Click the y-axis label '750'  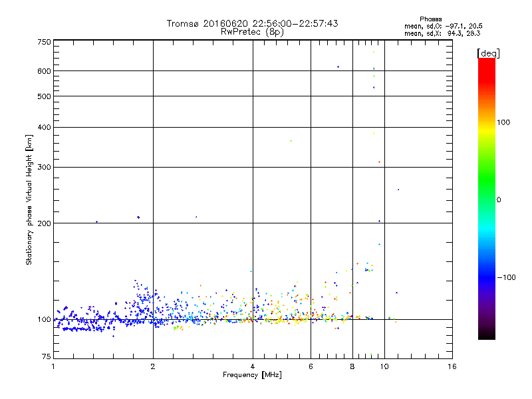click(44, 42)
